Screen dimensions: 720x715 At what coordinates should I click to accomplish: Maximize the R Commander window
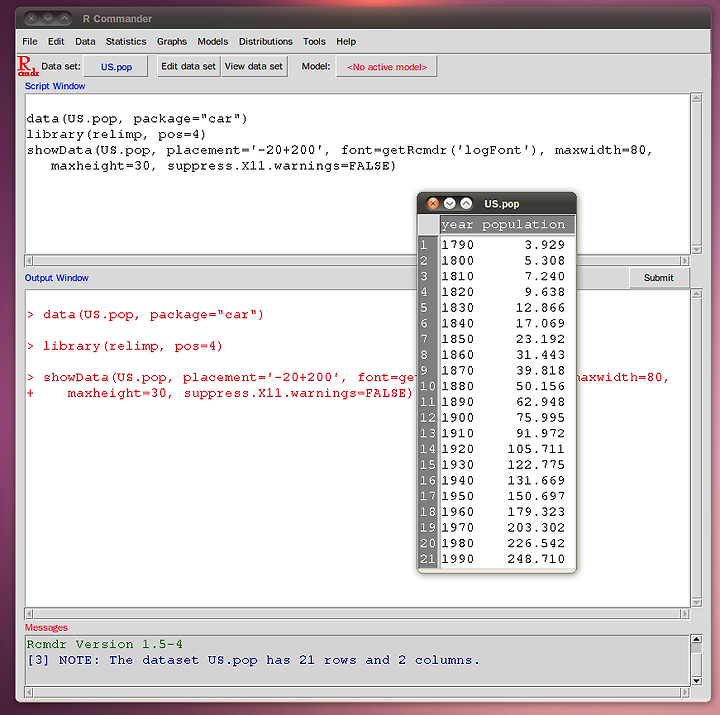(x=64, y=18)
